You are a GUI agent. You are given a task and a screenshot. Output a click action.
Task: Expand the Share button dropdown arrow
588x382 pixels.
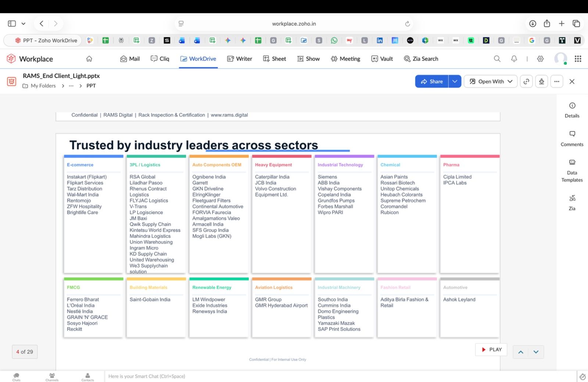pos(455,82)
